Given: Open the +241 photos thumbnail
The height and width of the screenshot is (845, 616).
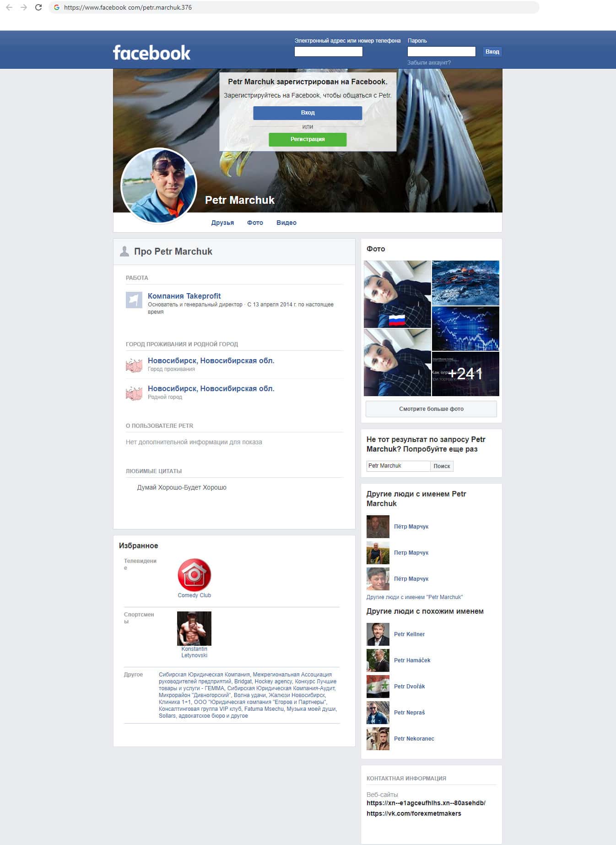Looking at the screenshot, I should [465, 374].
